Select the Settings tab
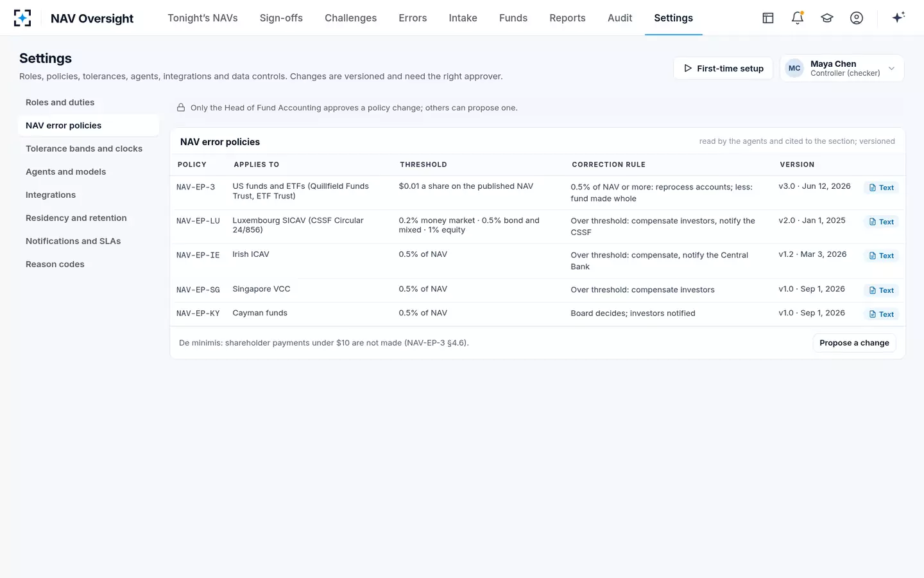Image resolution: width=924 pixels, height=578 pixels. tap(673, 18)
